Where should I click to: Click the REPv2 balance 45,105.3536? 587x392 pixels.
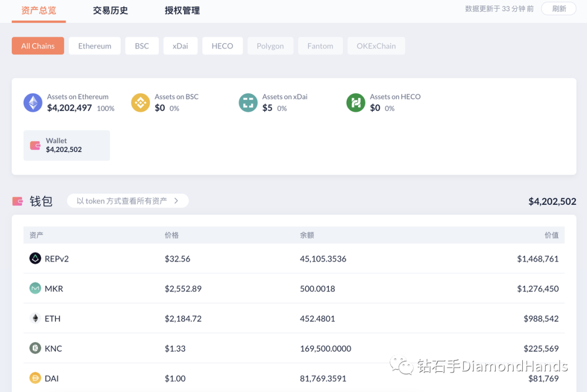click(323, 259)
